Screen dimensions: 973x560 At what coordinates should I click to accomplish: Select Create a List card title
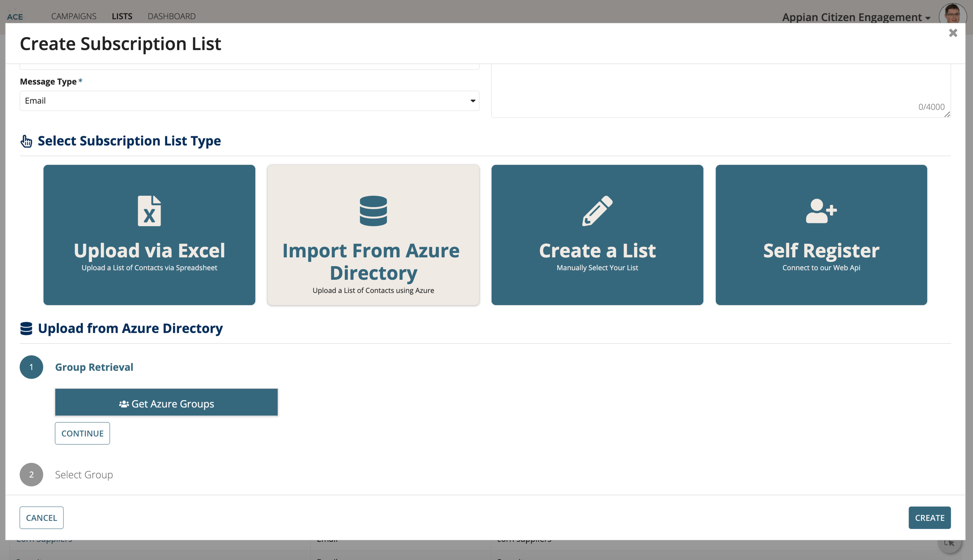click(597, 250)
